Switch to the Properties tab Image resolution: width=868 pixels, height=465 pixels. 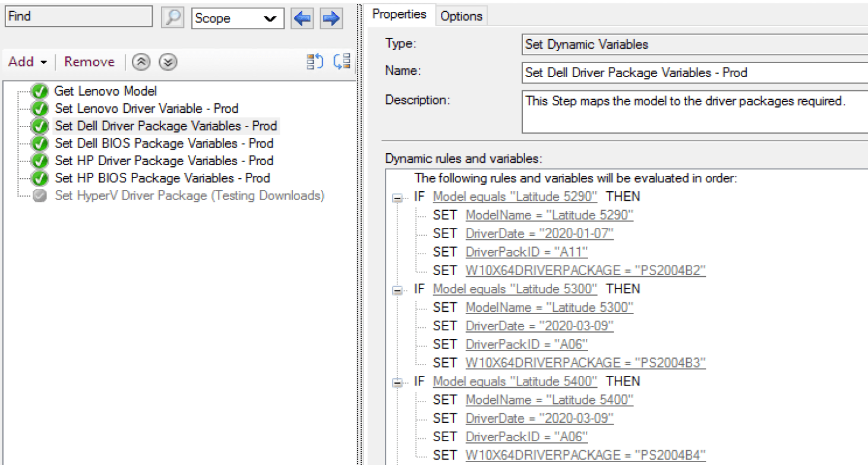click(x=400, y=15)
